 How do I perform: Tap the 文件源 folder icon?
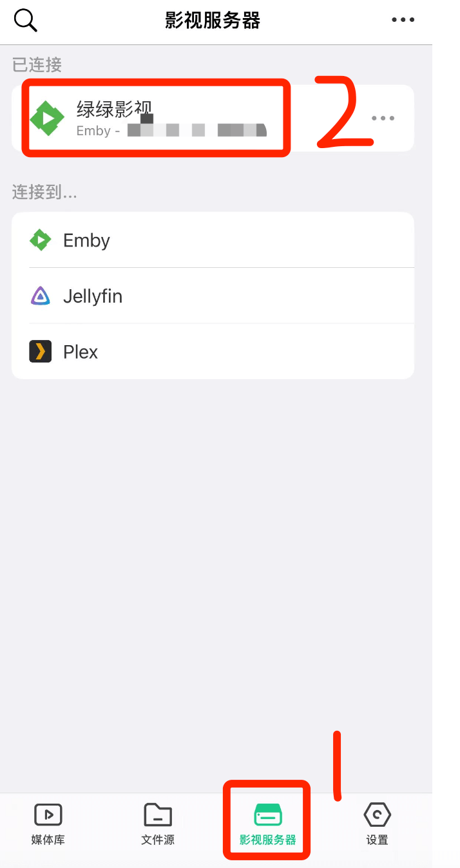point(158,815)
